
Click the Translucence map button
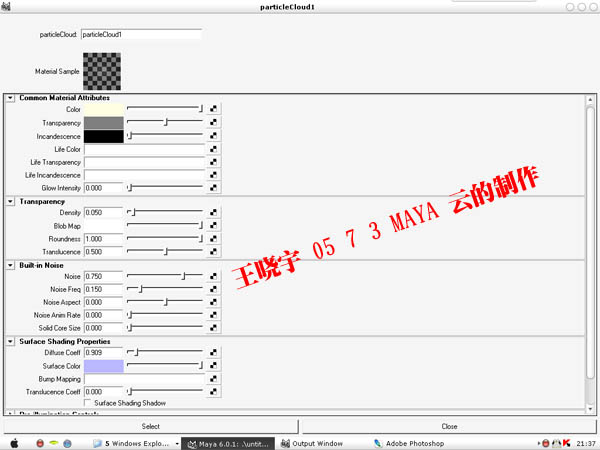click(x=214, y=252)
